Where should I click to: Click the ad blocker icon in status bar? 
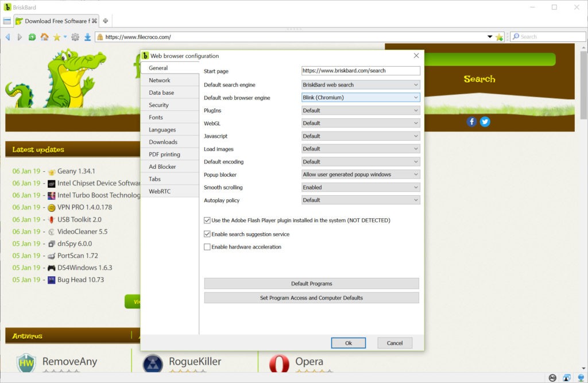pos(552,377)
